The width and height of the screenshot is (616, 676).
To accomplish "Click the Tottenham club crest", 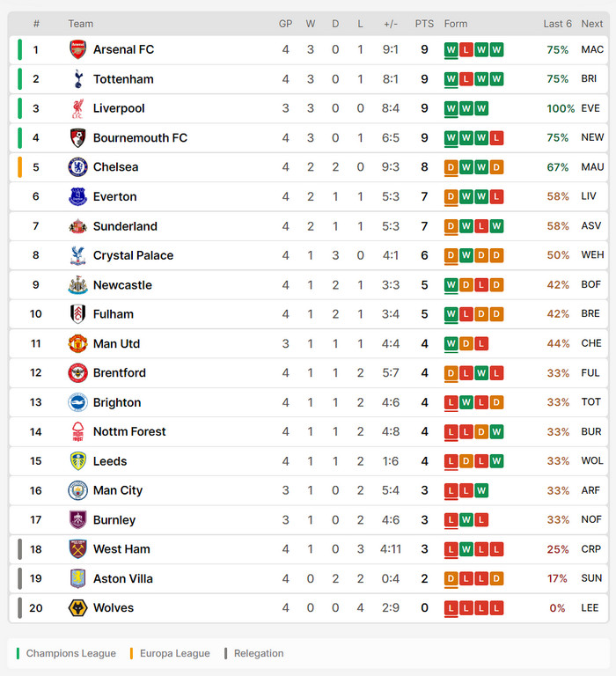I will click(x=78, y=79).
